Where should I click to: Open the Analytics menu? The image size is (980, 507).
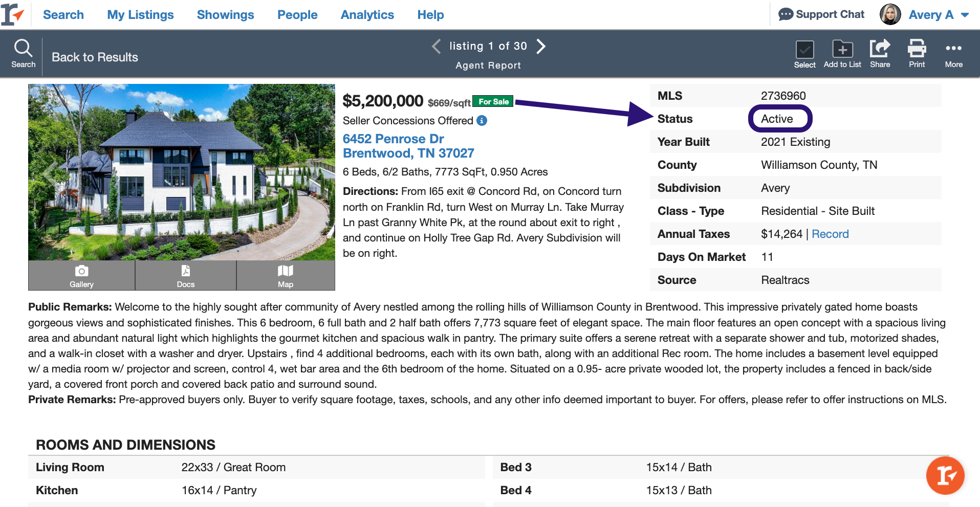pos(367,15)
